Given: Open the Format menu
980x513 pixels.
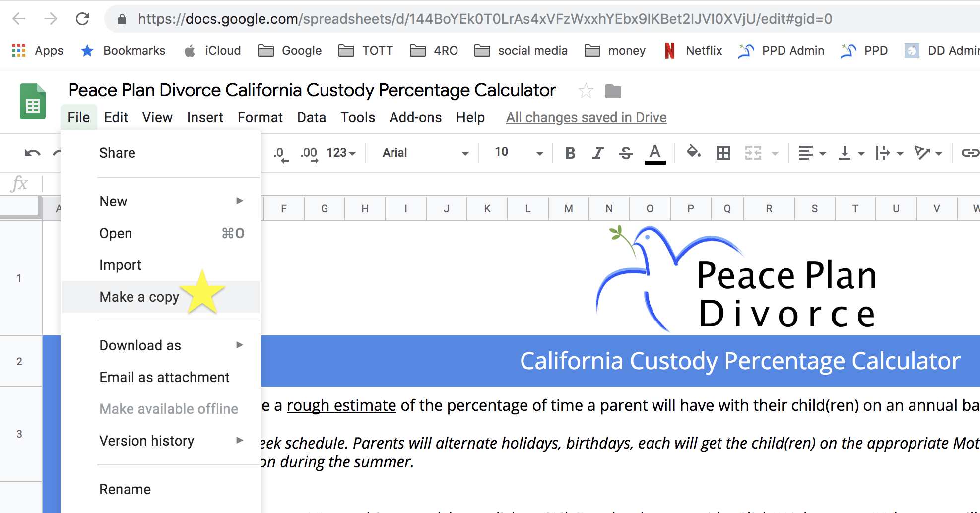Looking at the screenshot, I should click(260, 117).
